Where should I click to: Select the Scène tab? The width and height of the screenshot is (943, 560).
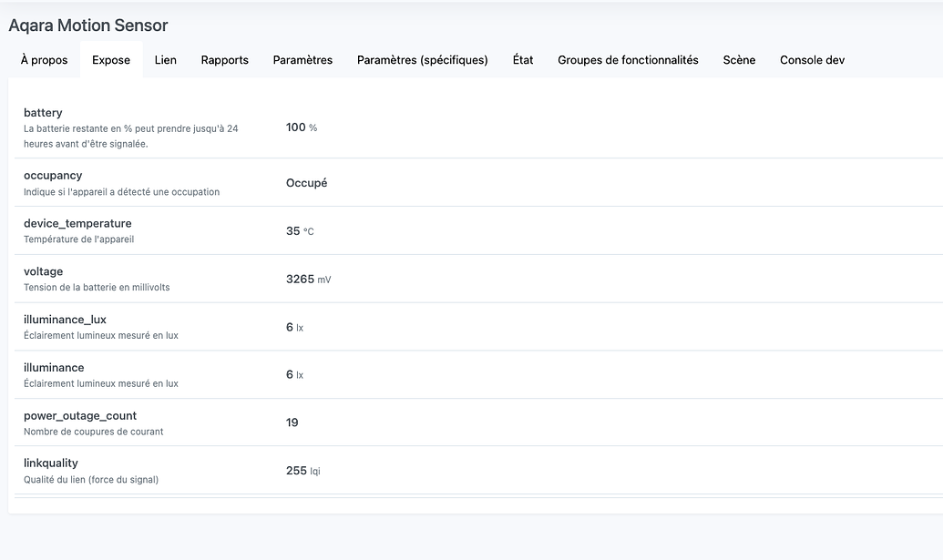(x=739, y=60)
